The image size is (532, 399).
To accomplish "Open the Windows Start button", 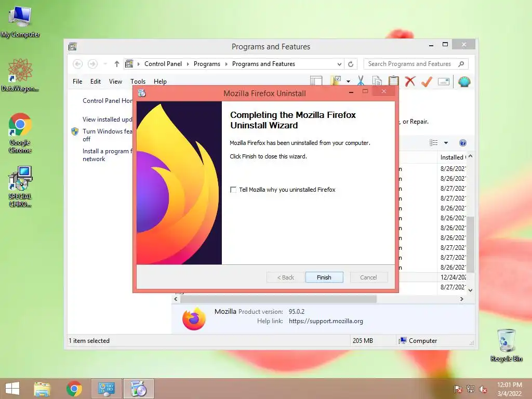I will (x=12, y=389).
